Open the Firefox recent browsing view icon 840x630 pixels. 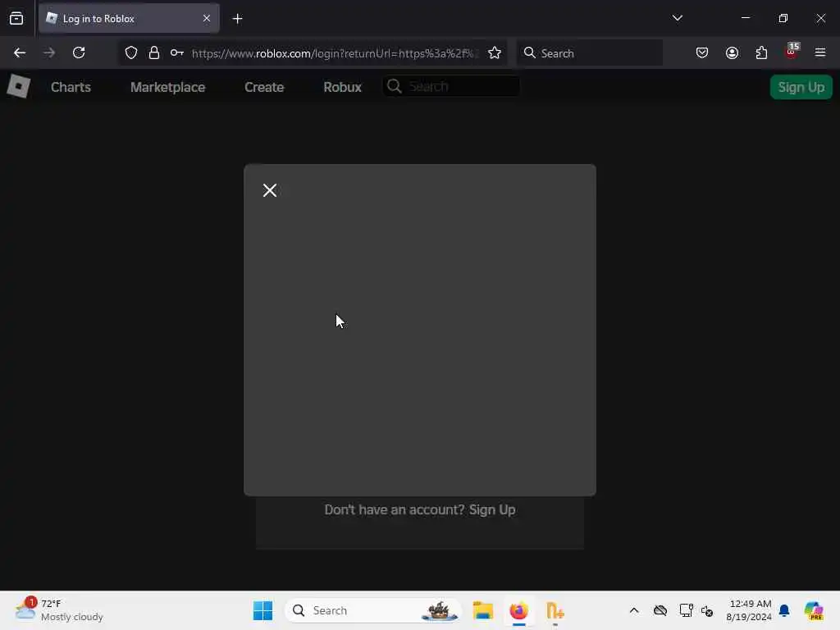16,18
